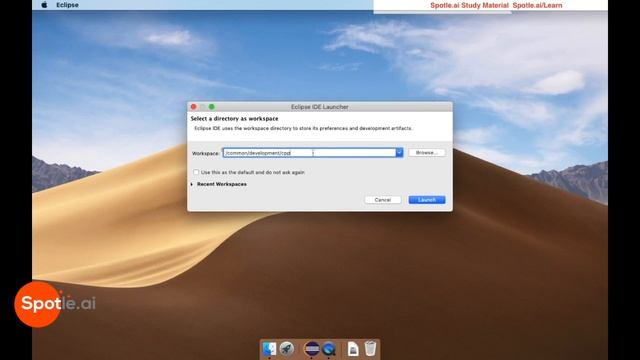Open the Apple menu
This screenshot has width=640, height=360.
44,5
